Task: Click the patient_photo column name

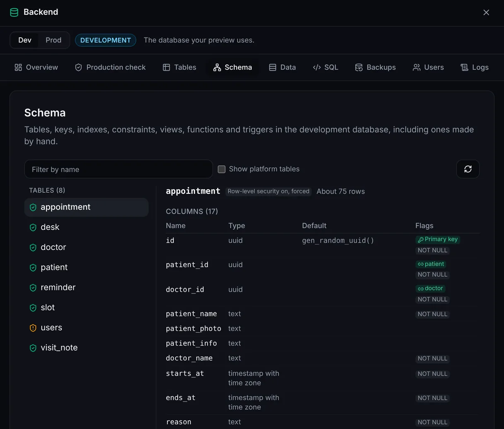Action: (x=194, y=329)
